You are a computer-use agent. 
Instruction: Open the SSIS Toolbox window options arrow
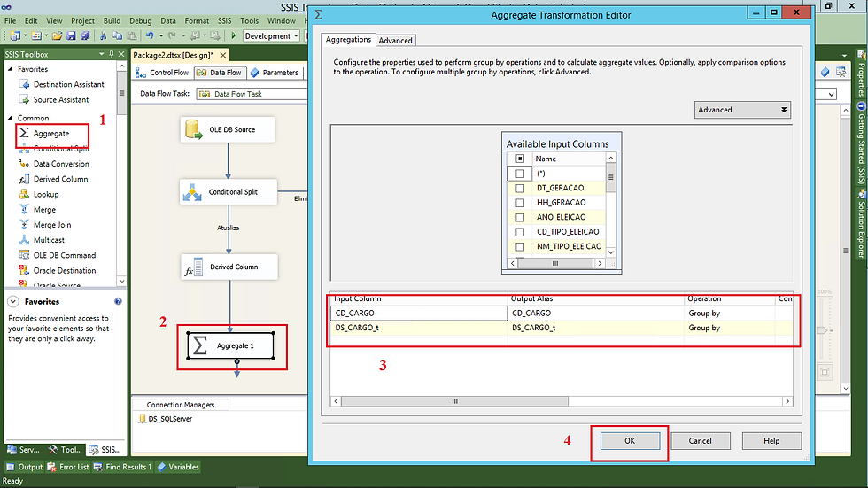(101, 54)
